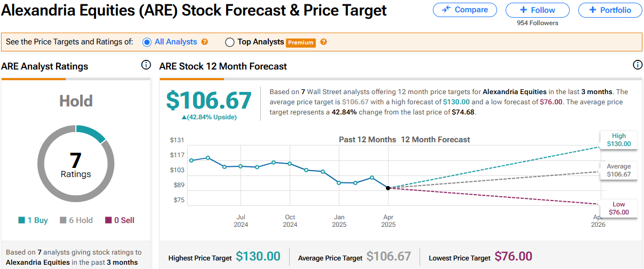Image resolution: width=644 pixels, height=269 pixels.
Task: Click the Highest Price Target $130.00 value
Action: point(258,257)
